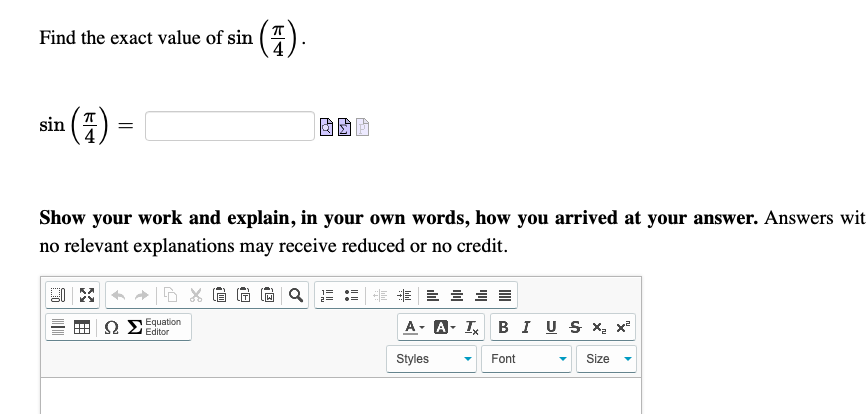Click the Decrease Indent icon
This screenshot has height=414, width=866.
point(380,295)
